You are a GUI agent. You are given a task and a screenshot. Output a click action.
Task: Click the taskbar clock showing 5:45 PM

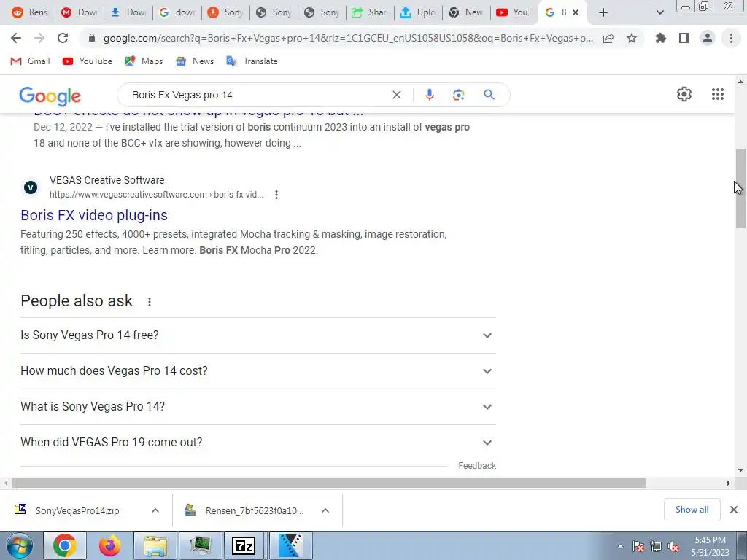coord(710,546)
